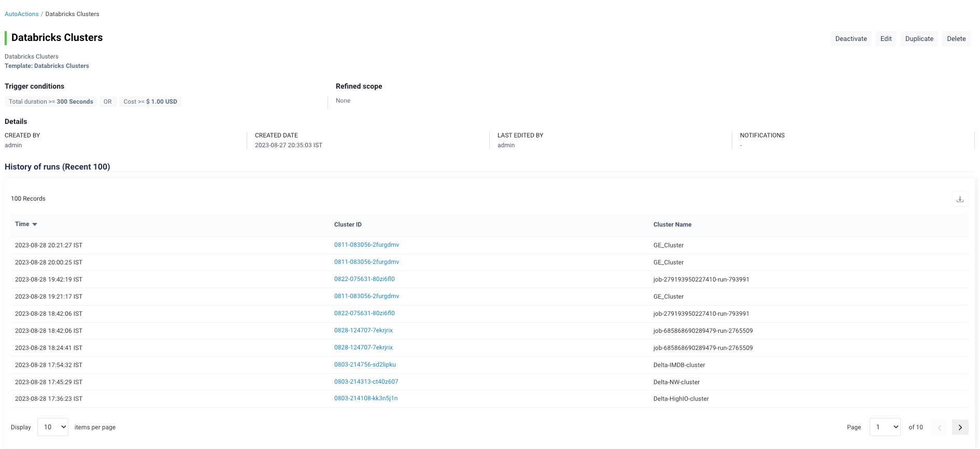
Task: Open the page number dropdown
Action: click(x=885, y=427)
